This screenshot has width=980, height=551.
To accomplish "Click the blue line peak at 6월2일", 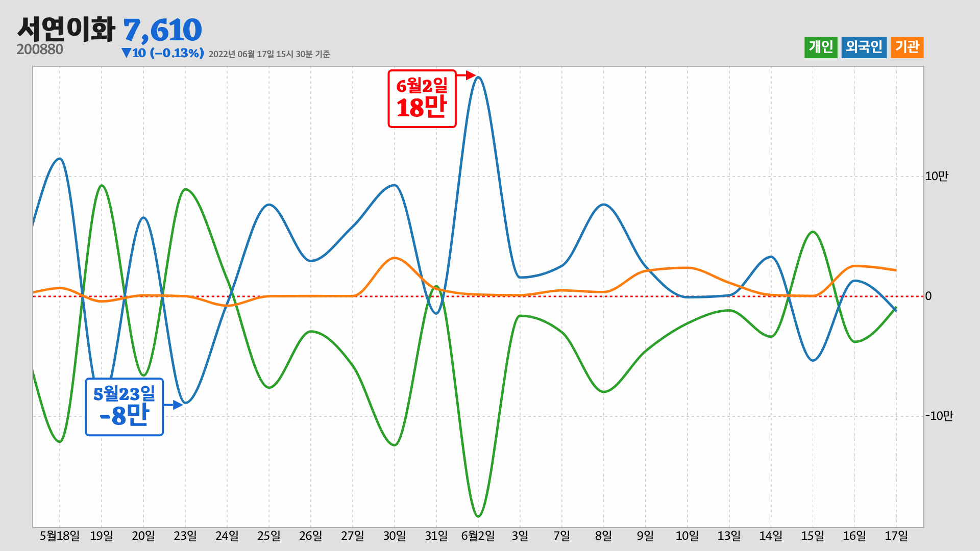I will pos(478,78).
